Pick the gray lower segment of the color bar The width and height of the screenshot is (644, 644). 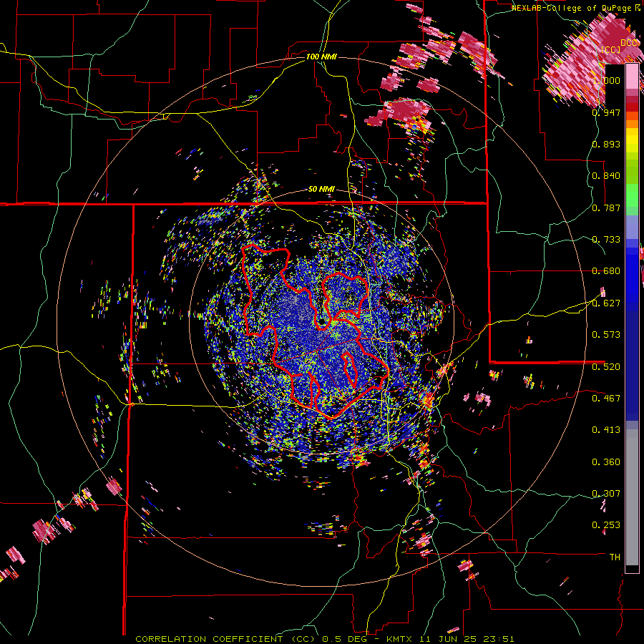pyautogui.click(x=632, y=497)
